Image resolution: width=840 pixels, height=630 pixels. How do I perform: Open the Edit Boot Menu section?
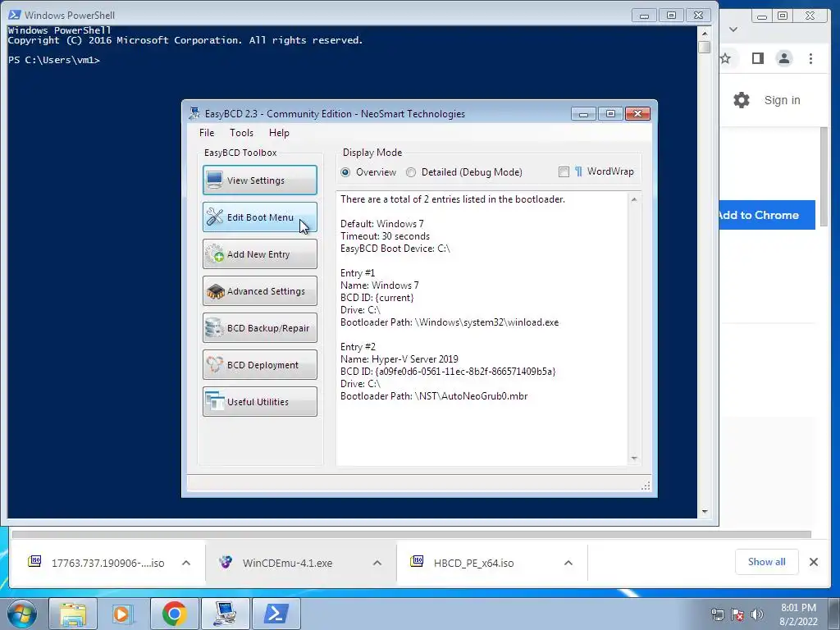point(260,217)
